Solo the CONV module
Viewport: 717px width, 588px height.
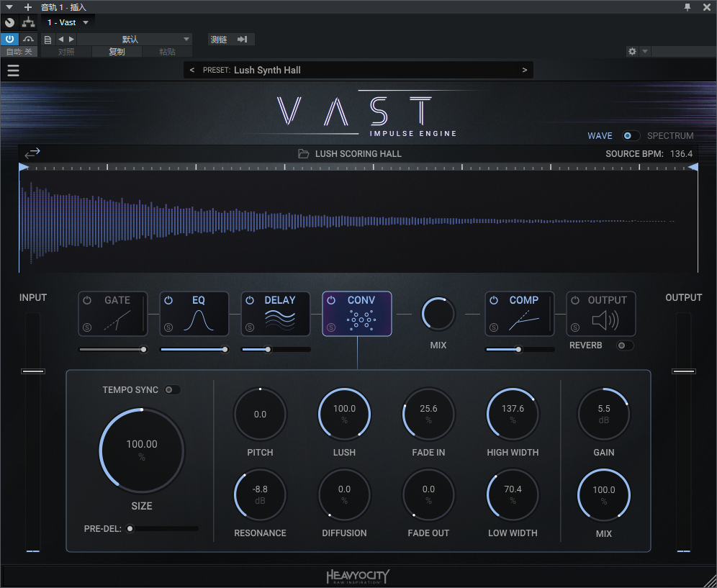[331, 327]
